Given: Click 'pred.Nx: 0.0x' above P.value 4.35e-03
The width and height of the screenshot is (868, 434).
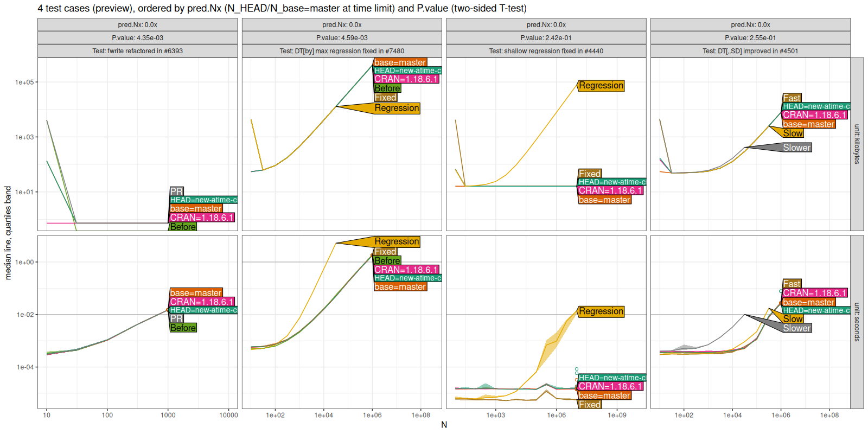Looking at the screenshot, I should point(137,25).
